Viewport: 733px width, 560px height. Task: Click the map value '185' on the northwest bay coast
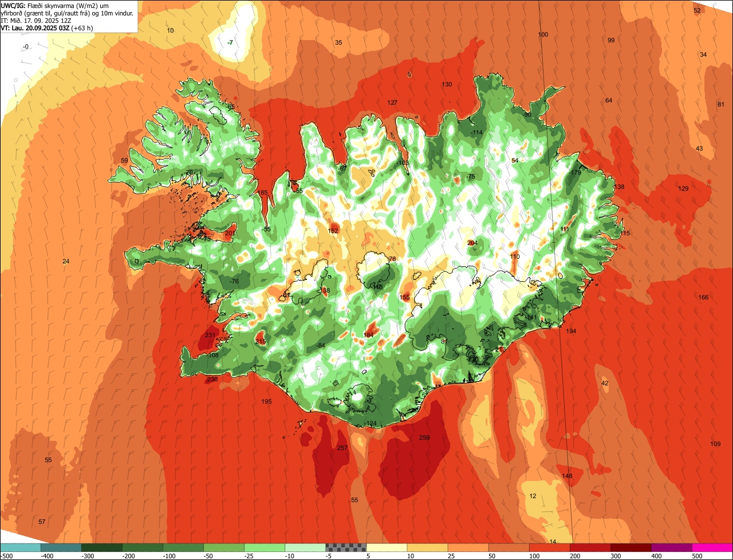[263, 192]
